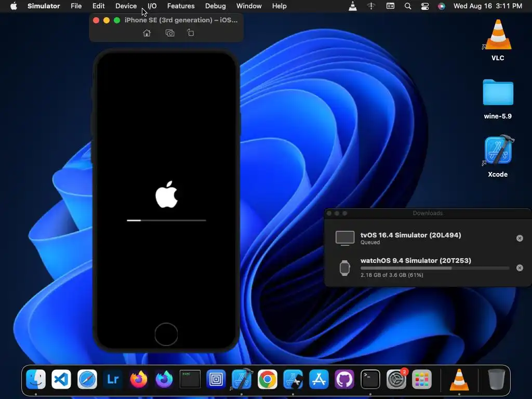The image size is (532, 399).
Task: Open the Trash in the Dock
Action: [496, 379]
